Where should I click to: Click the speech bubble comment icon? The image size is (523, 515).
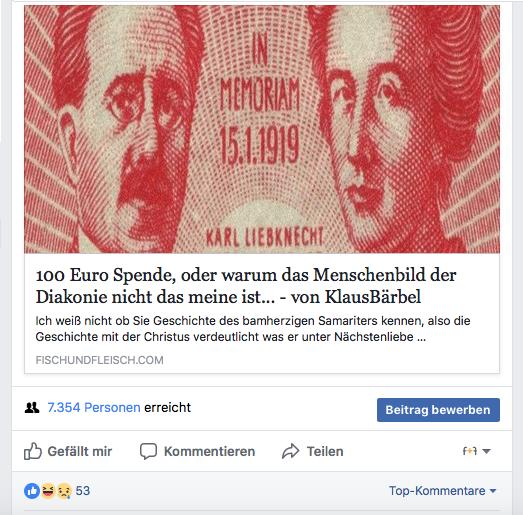(148, 451)
